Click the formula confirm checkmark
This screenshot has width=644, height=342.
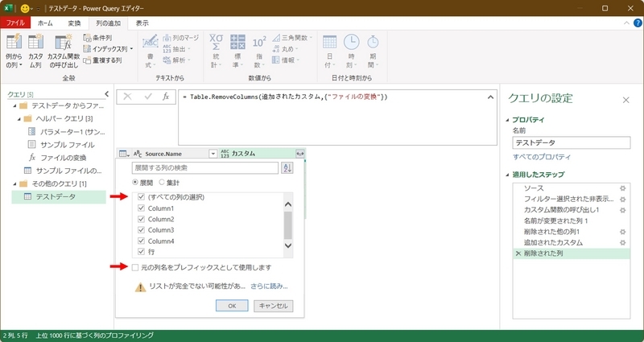[x=148, y=97]
